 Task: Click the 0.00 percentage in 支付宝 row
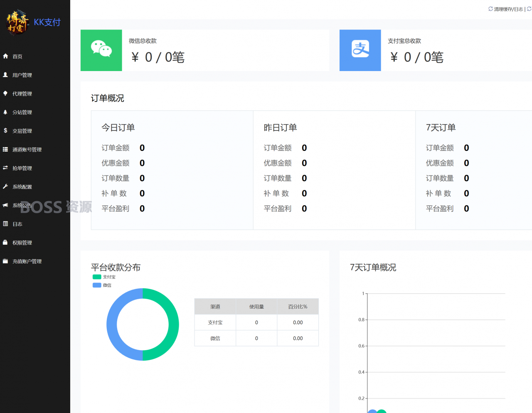click(x=298, y=322)
